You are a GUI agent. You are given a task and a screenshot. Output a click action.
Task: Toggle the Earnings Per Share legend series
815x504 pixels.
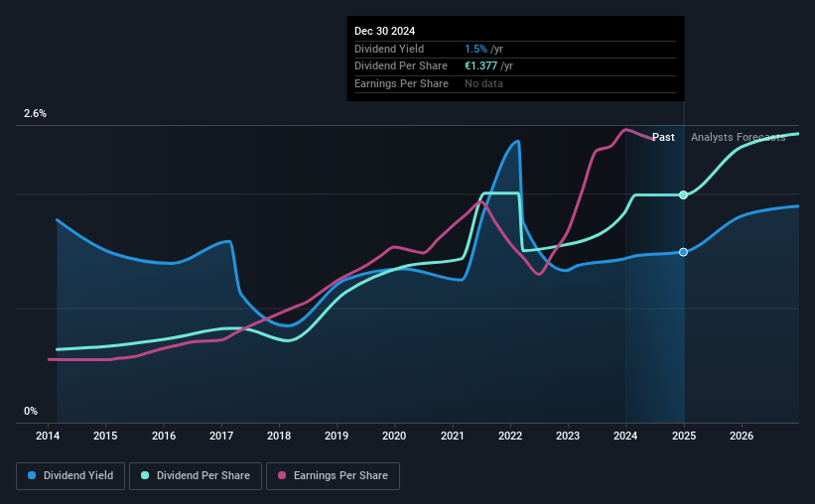pos(333,476)
